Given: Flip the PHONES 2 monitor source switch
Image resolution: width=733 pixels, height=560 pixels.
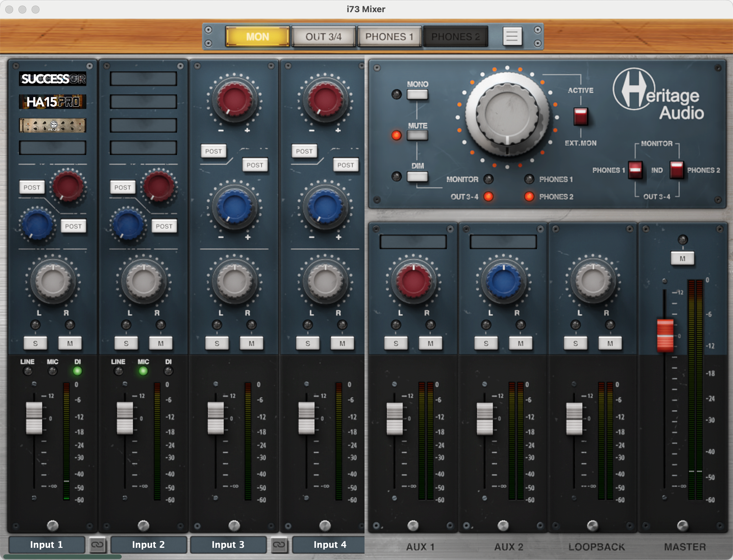Looking at the screenshot, I should point(677,170).
